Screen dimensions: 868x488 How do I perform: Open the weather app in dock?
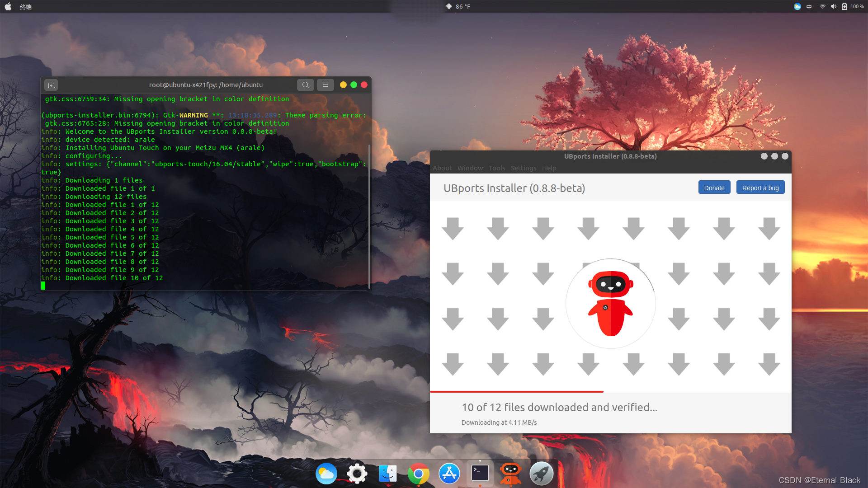pos(326,474)
